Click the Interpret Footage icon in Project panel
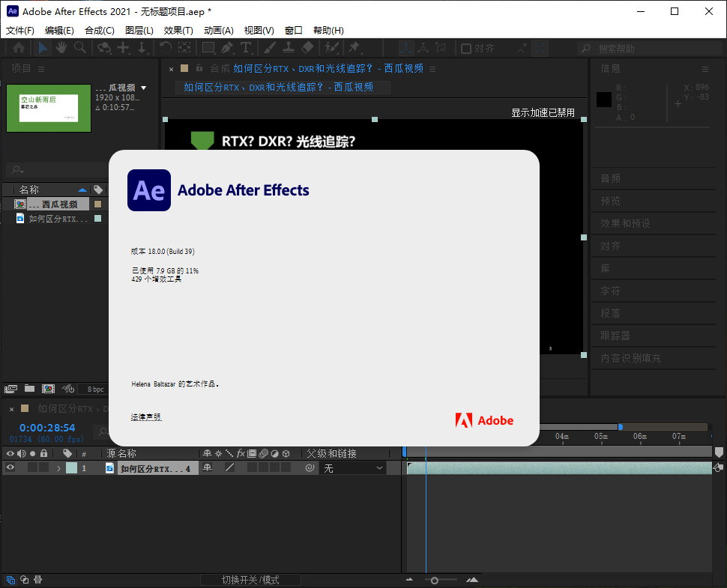 tap(10, 389)
